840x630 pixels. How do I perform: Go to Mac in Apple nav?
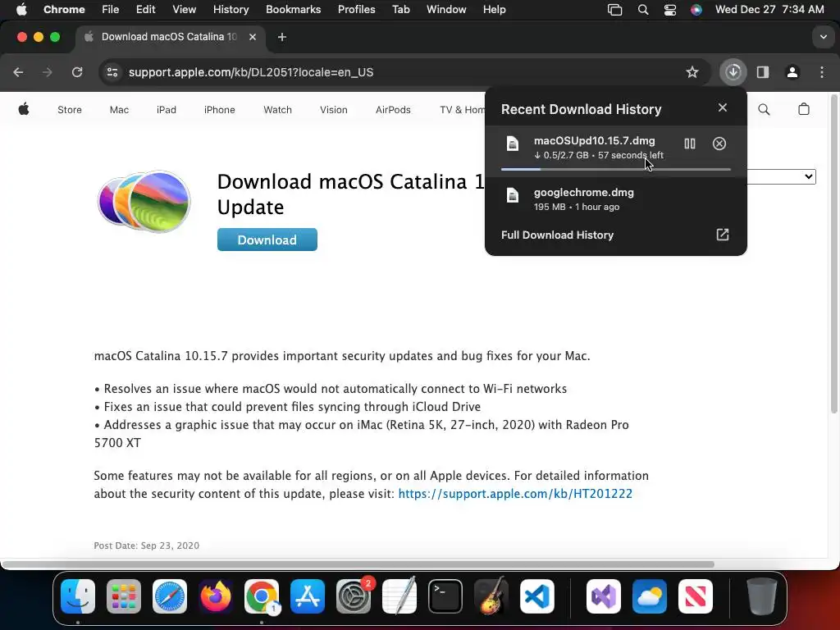coord(119,110)
